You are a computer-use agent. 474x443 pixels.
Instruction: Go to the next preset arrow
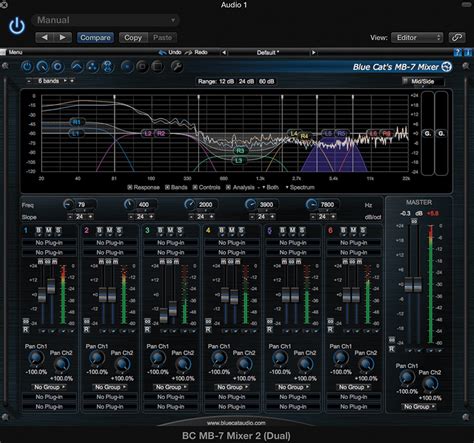click(x=62, y=37)
